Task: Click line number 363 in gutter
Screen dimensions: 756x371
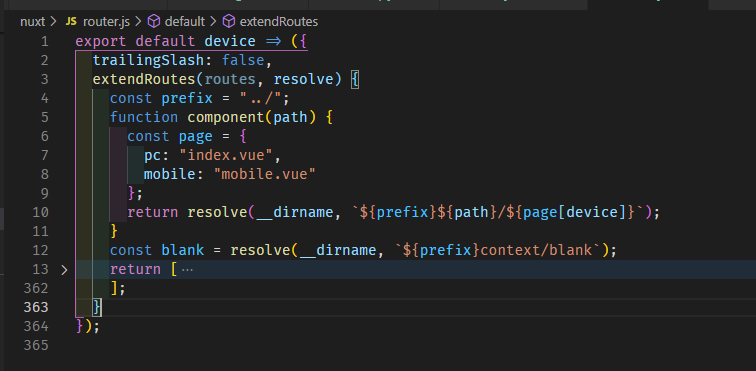Action: pyautogui.click(x=37, y=307)
